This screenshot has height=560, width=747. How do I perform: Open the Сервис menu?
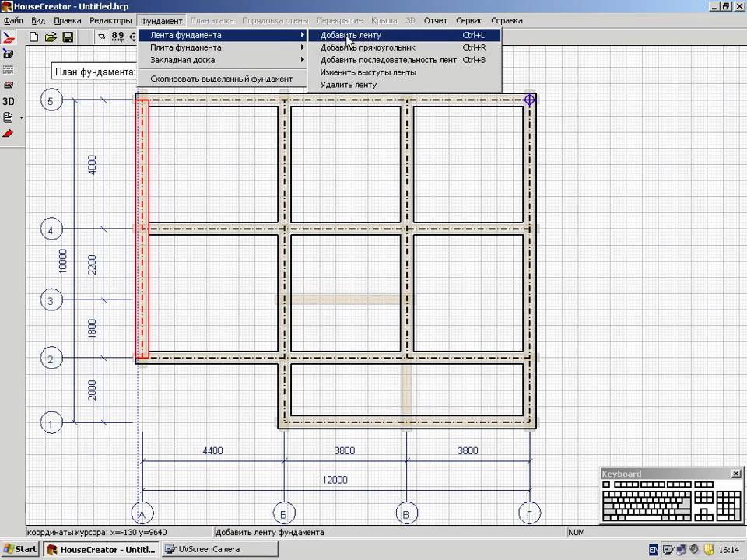click(469, 20)
